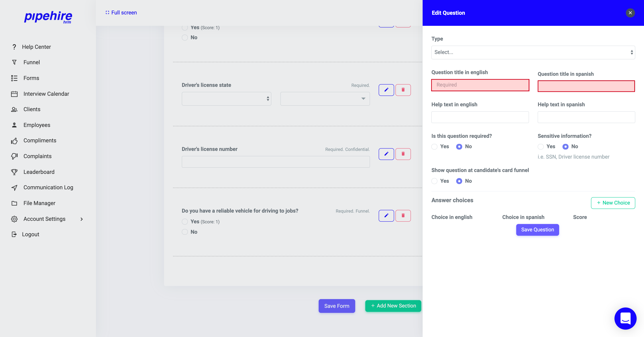The image size is (644, 337).
Task: Set question required to No
Action: point(459,147)
